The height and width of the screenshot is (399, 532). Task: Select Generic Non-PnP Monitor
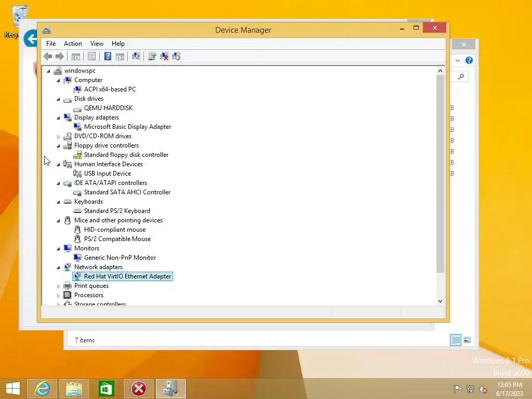pyautogui.click(x=120, y=258)
